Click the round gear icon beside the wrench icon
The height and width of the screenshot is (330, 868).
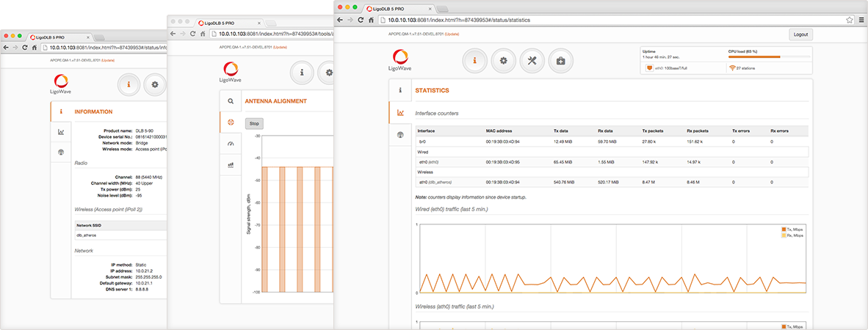(503, 61)
